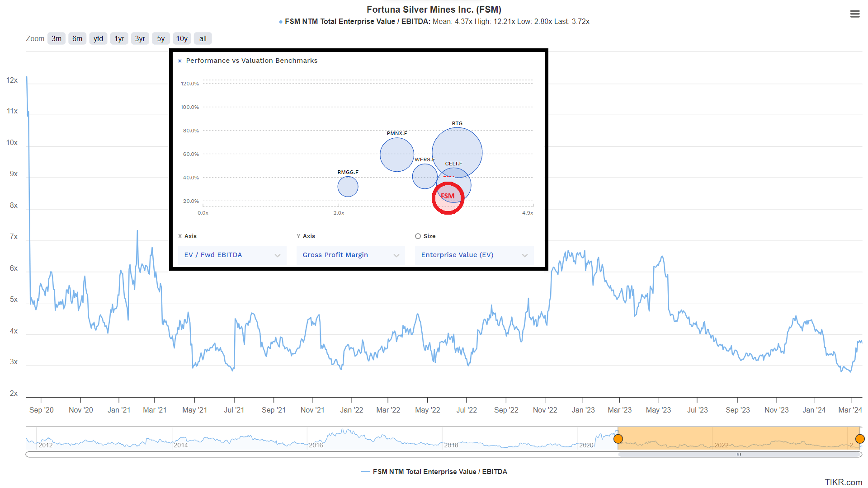
Task: Click the FSM line marker in the bottom legend
Action: pyautogui.click(x=365, y=471)
